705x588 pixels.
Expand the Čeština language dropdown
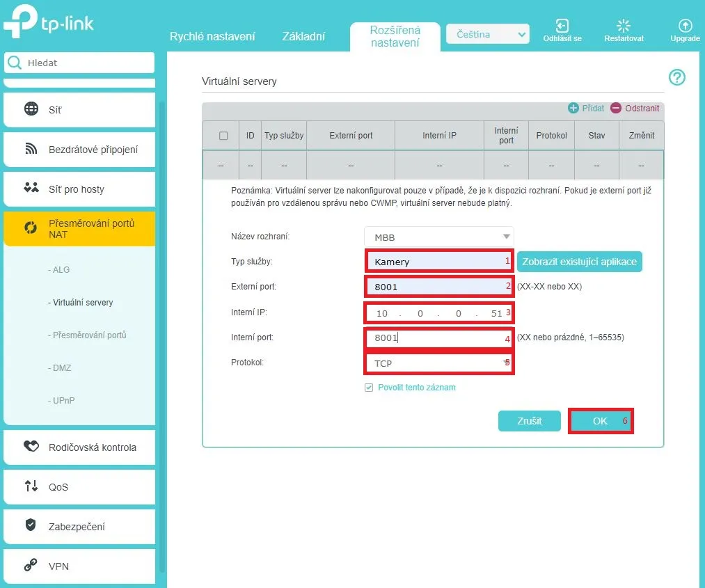coord(487,34)
